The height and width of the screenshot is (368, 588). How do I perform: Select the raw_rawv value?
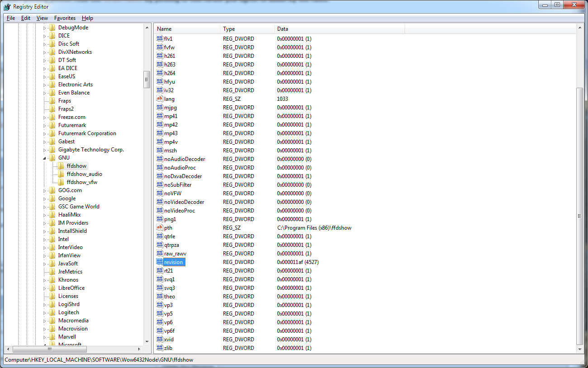(175, 254)
